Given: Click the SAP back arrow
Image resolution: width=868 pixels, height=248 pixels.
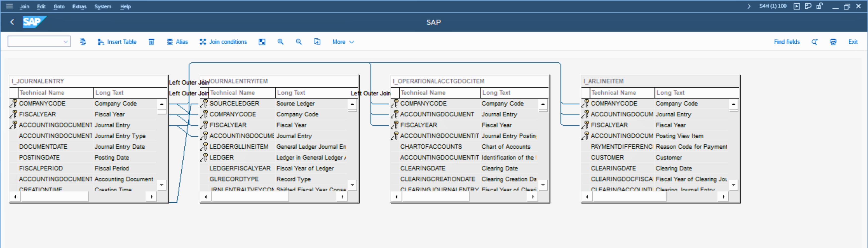Looking at the screenshot, I should point(12,22).
